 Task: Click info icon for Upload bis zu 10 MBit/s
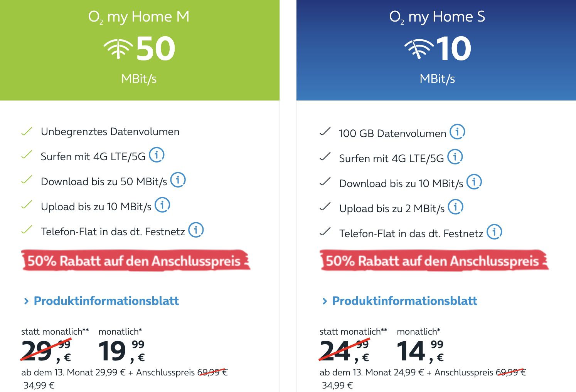162,205
